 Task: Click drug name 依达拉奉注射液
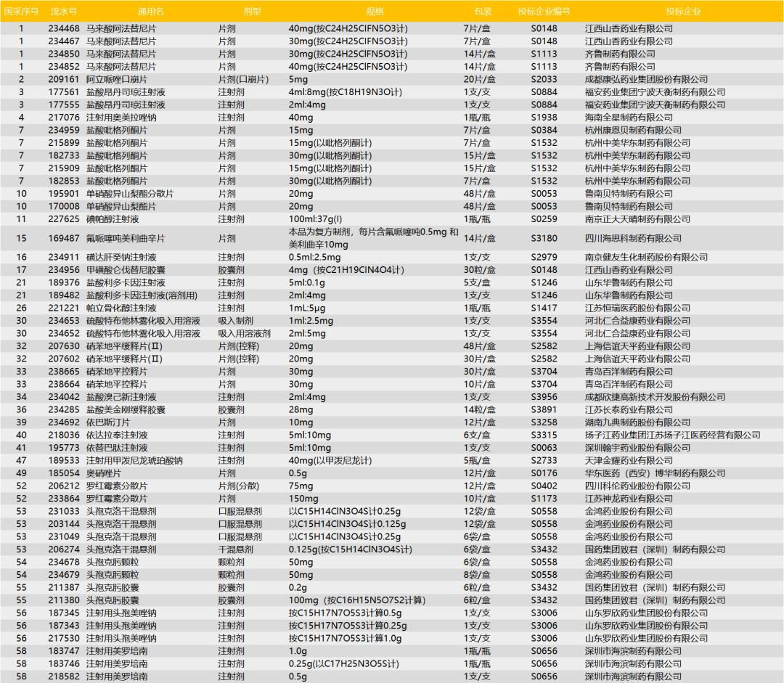tap(116, 435)
